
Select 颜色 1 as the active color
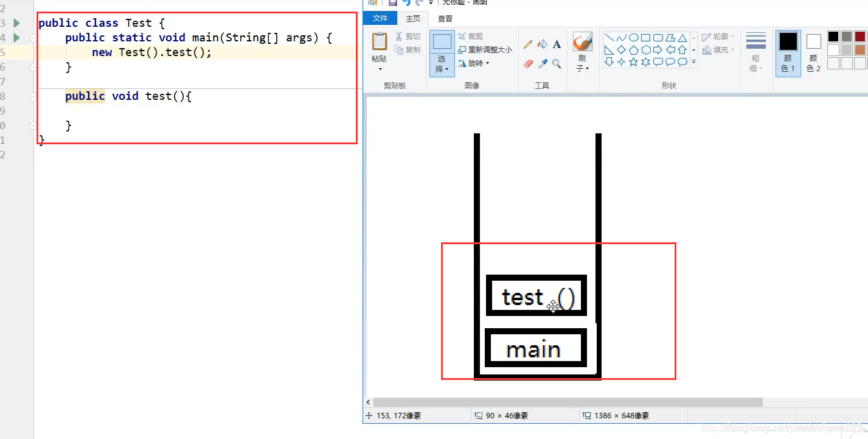pyautogui.click(x=788, y=52)
